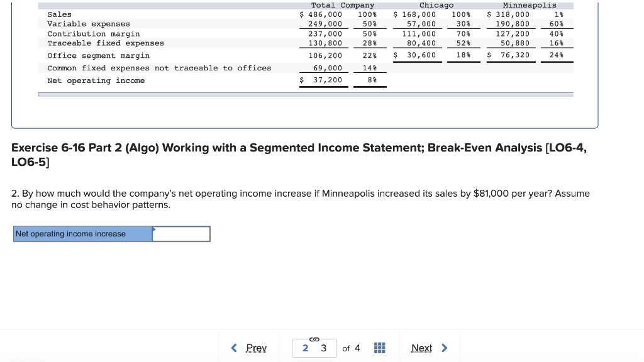The width and height of the screenshot is (644, 362).
Task: Click the Total Company column header
Action: point(343,5)
